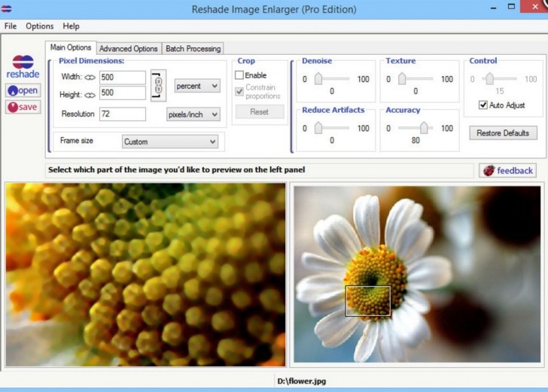Open the Help menu

pos(71,26)
